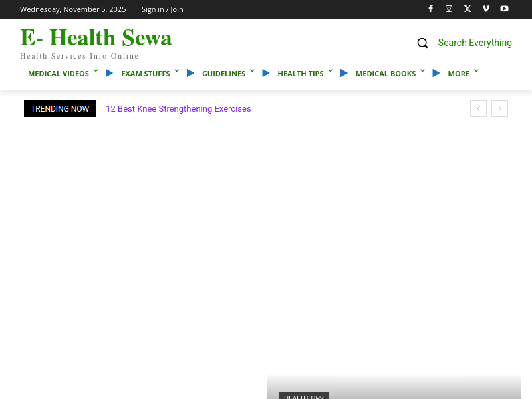Open the Instagram social icon
Image resolution: width=532 pixels, height=399 pixels.
pyautogui.click(x=449, y=9)
